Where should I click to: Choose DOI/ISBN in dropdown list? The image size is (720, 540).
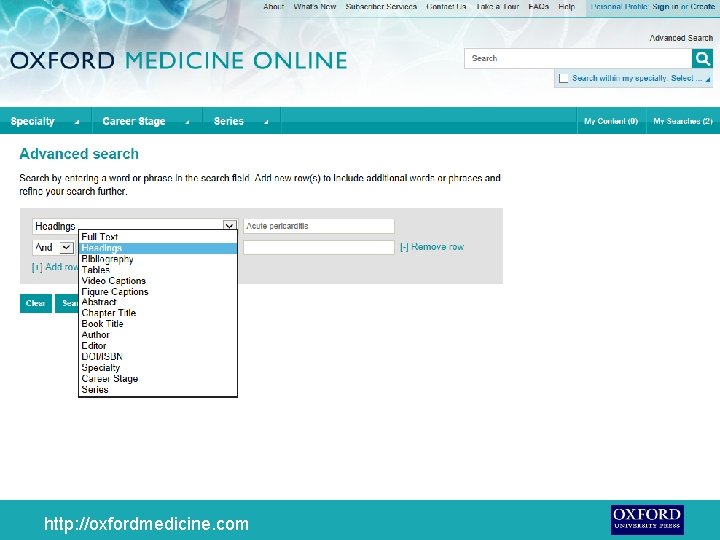(158, 357)
